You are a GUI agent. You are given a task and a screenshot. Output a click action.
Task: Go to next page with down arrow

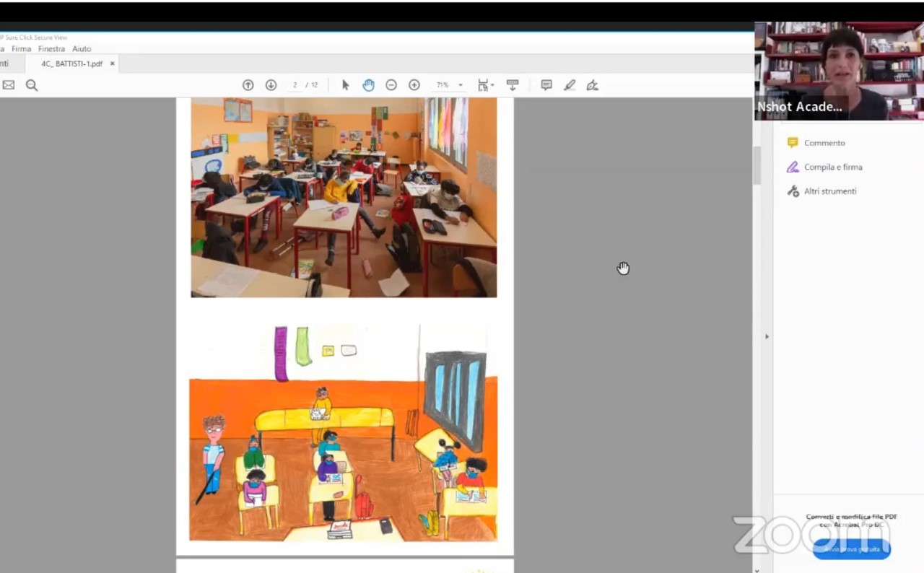point(271,85)
